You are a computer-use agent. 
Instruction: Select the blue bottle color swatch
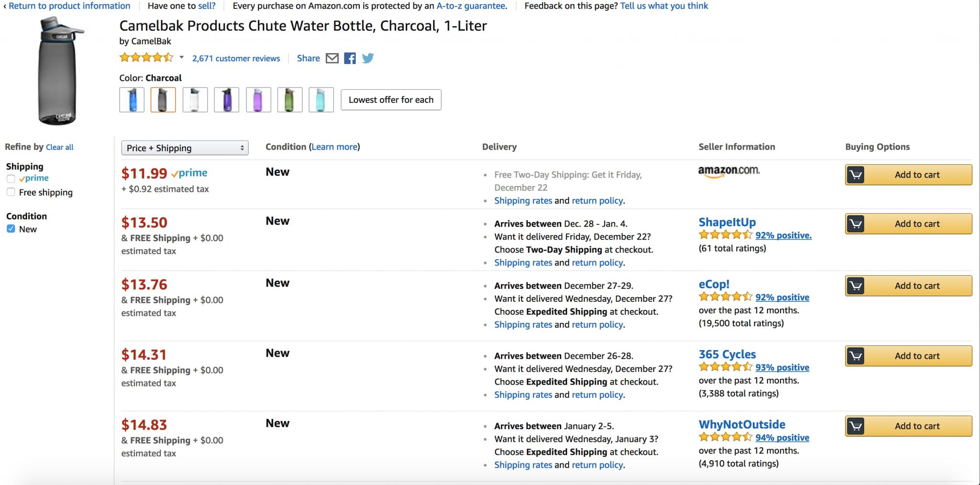point(132,100)
